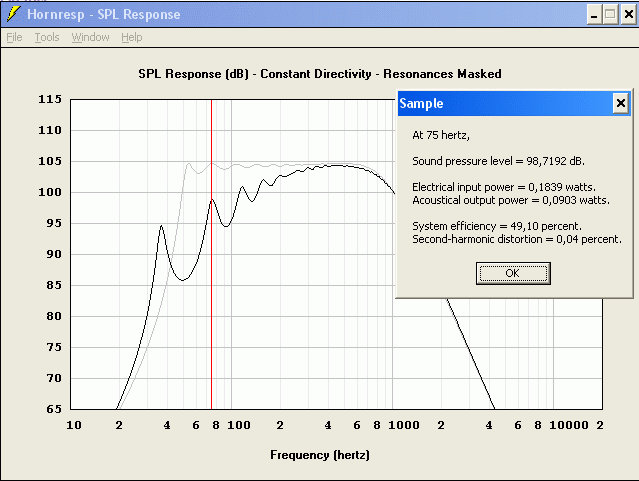Click the chart title 'SPL Response (dB)'
The image size is (639, 481).
click(x=193, y=74)
